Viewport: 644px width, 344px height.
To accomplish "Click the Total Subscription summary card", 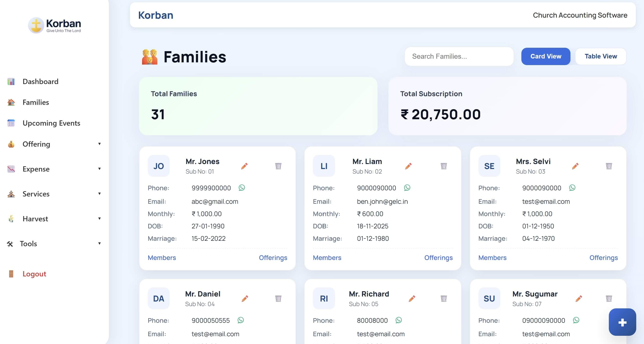I will pos(507,106).
